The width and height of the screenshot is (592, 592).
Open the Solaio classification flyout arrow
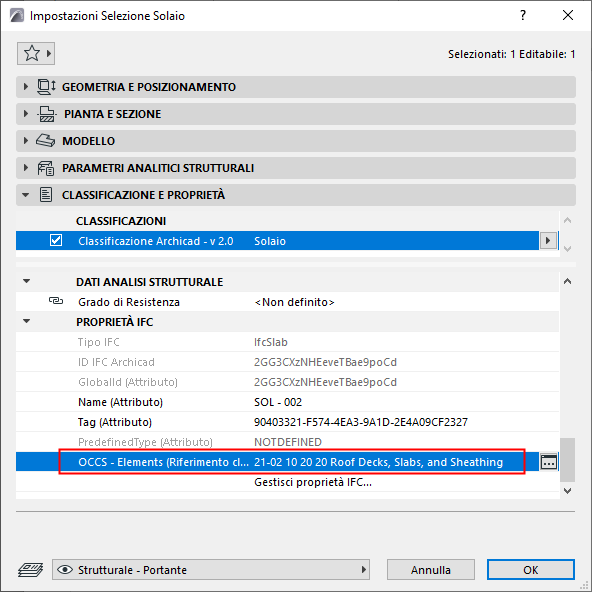point(548,240)
